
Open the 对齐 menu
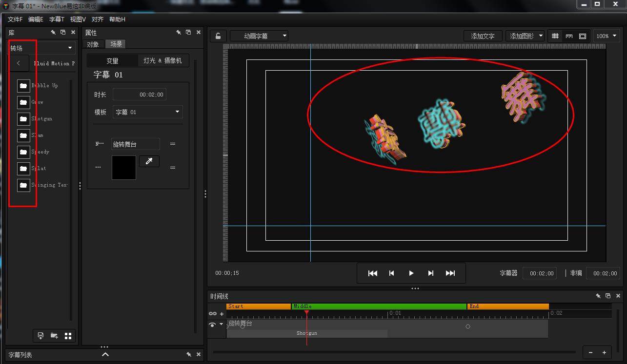coord(98,19)
